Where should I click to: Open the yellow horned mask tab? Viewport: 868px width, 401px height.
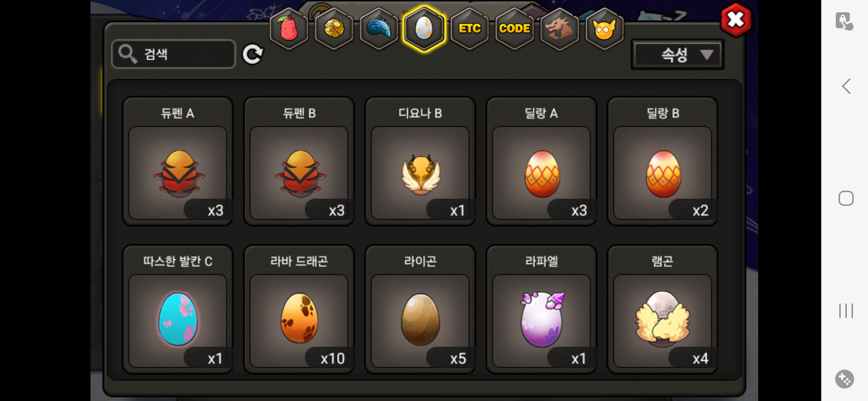point(604,29)
